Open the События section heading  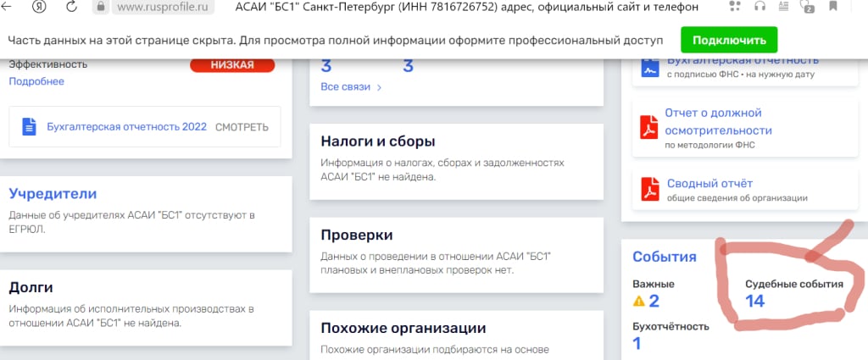(665, 257)
